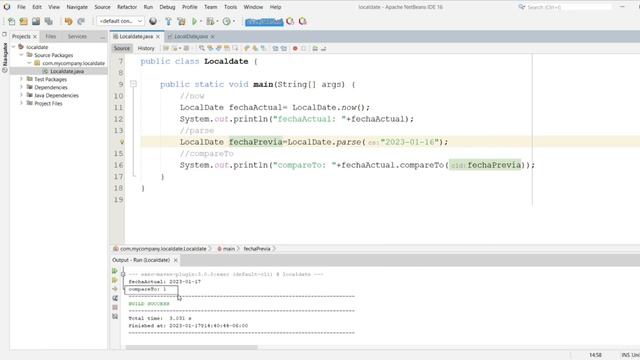Open the default config combo box
This screenshot has height=360, width=640.
pyautogui.click(x=120, y=21)
